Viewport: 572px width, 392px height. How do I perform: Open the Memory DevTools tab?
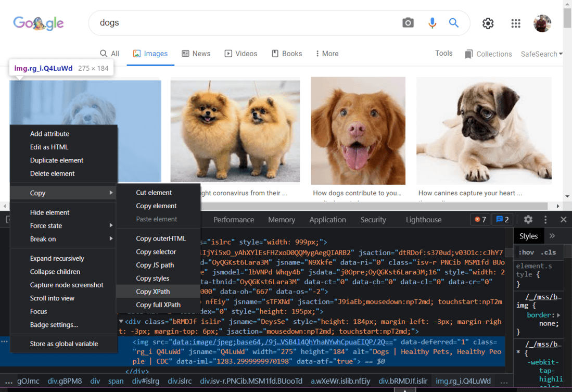(281, 220)
